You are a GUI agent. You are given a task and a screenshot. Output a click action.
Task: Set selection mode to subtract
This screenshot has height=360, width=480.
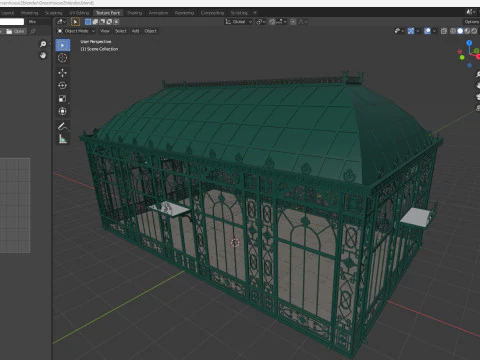coord(102,22)
